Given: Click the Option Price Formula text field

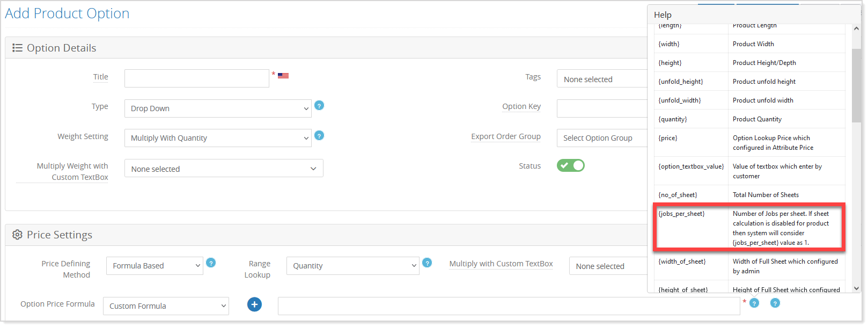Looking at the screenshot, I should coord(509,306).
